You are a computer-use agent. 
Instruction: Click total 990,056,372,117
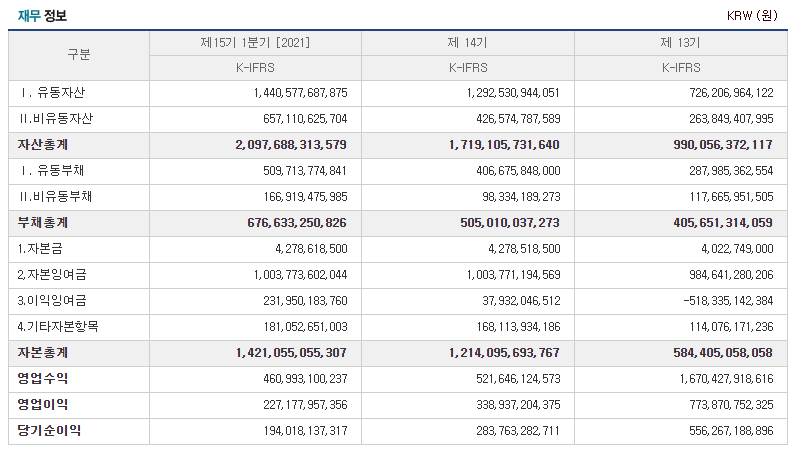[723, 145]
